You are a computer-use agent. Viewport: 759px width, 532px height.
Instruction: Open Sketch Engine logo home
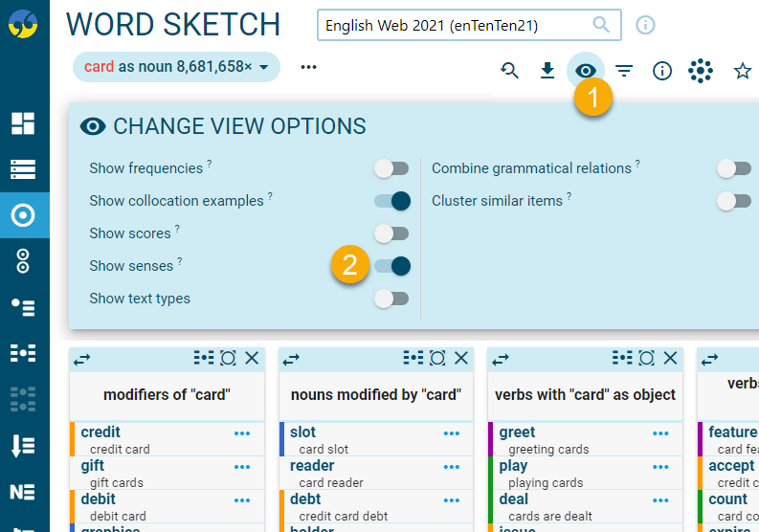pyautogui.click(x=23, y=23)
